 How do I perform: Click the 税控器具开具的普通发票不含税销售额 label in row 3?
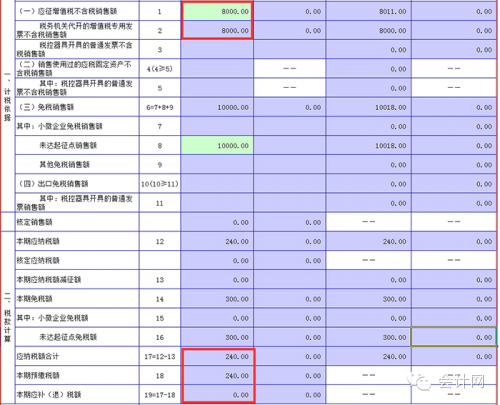point(75,49)
